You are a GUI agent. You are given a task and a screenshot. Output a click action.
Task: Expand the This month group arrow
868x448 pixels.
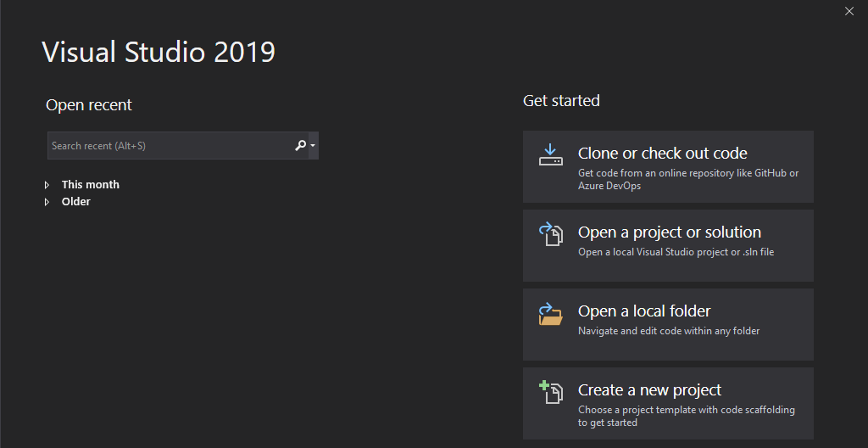[47, 185]
